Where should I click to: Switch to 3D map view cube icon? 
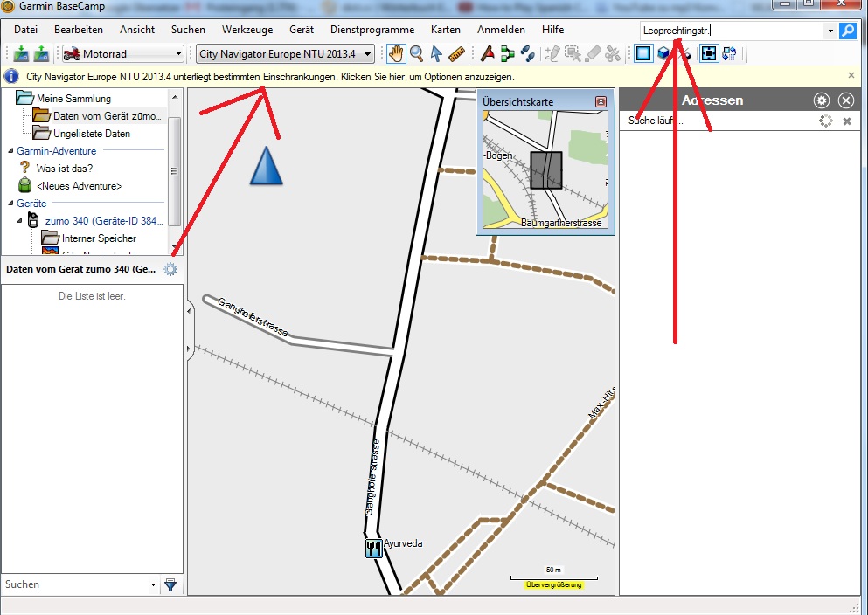(663, 53)
